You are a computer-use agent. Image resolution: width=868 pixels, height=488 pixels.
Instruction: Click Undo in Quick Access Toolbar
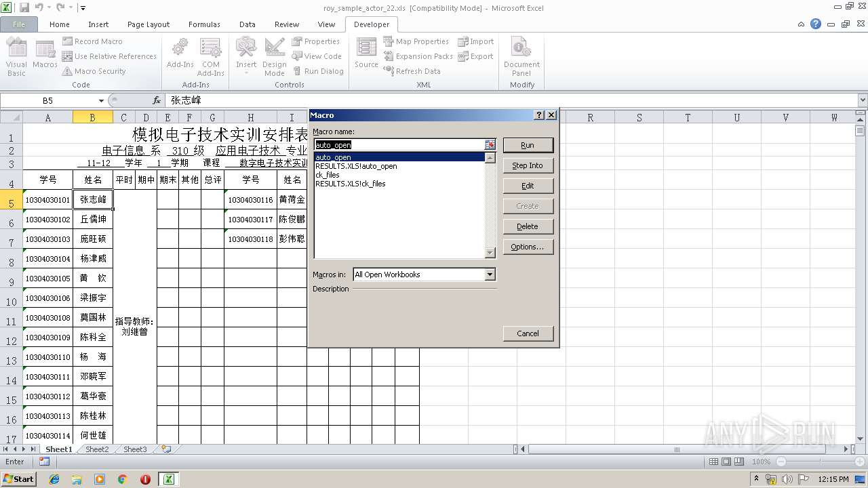coord(40,7)
